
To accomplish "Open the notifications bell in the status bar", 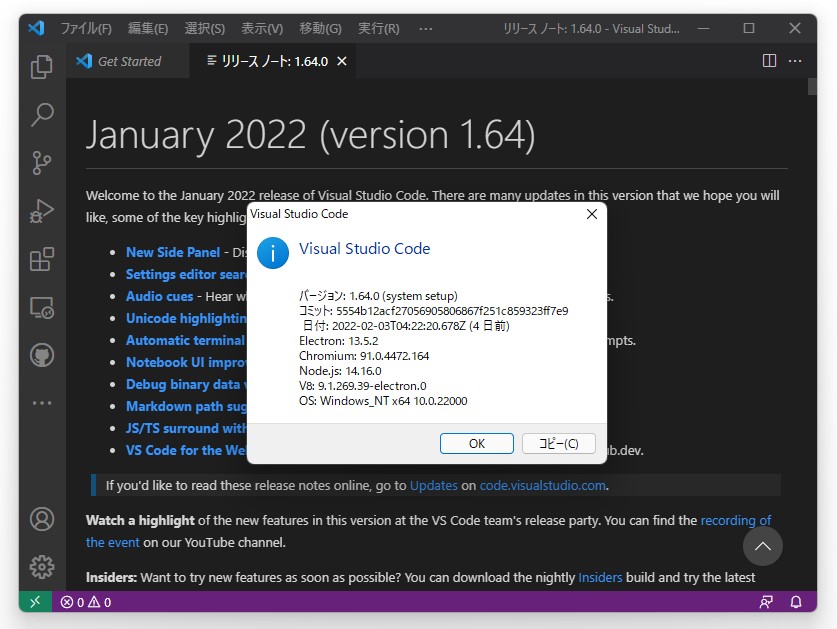I will (x=796, y=601).
